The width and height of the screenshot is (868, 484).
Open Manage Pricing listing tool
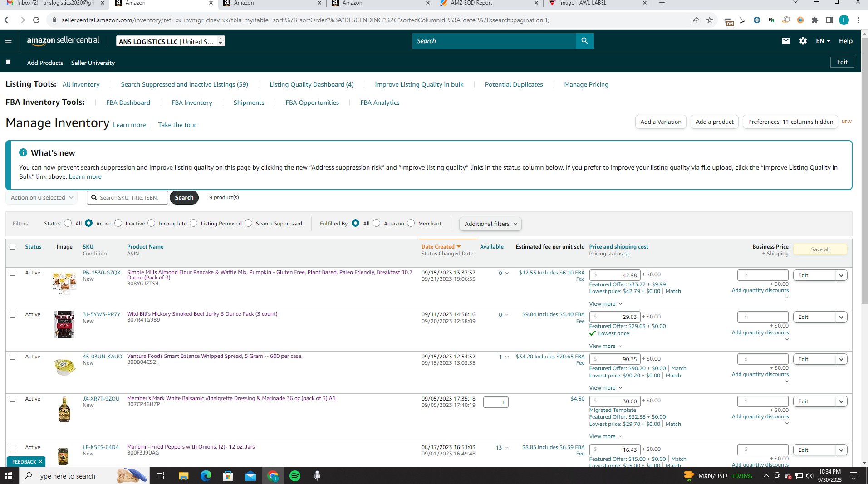coord(586,84)
